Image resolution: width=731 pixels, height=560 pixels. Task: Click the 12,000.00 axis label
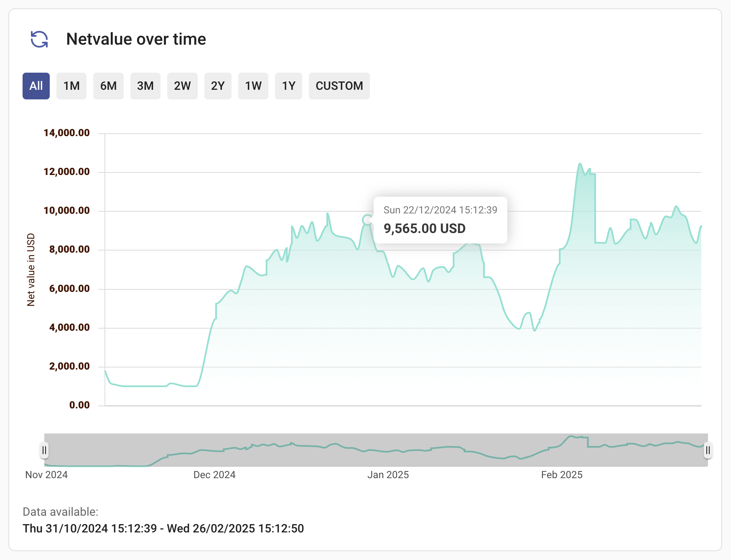(67, 172)
